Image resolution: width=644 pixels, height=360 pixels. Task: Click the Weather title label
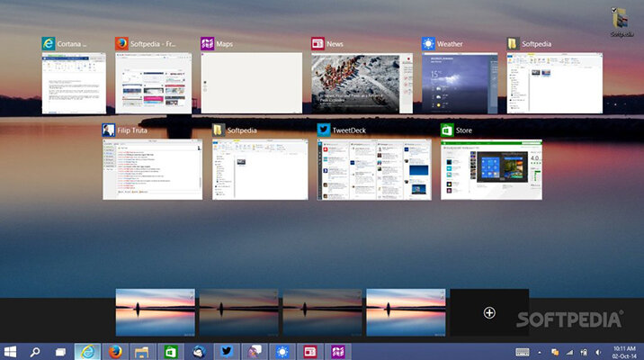tap(450, 44)
